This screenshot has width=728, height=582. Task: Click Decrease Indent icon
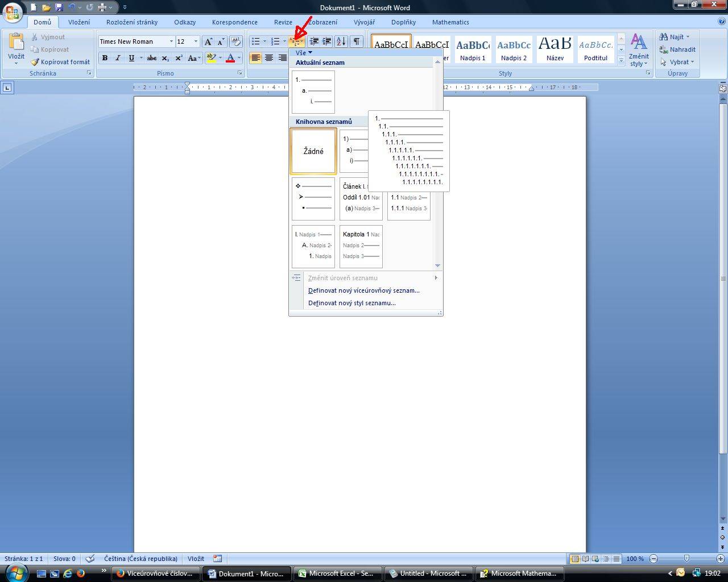coord(314,41)
